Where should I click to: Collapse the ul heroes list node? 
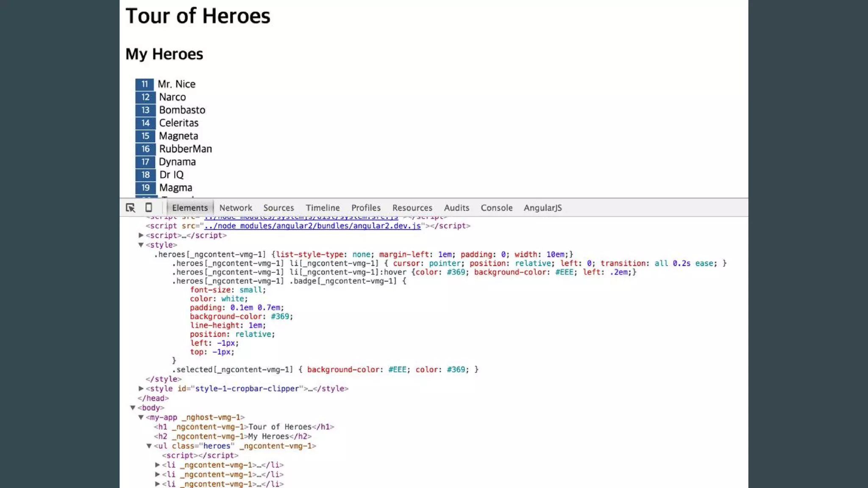(x=149, y=446)
